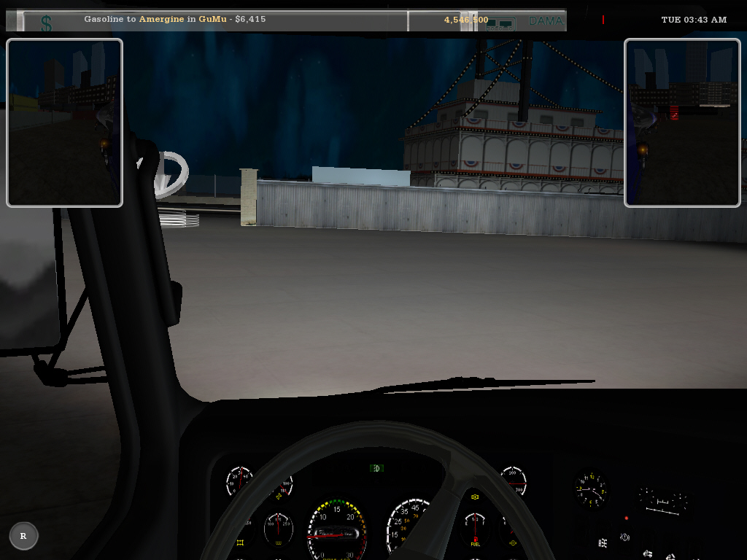Click the truck status icon in top bar
Image resolution: width=747 pixels, height=560 pixels.
500,24
